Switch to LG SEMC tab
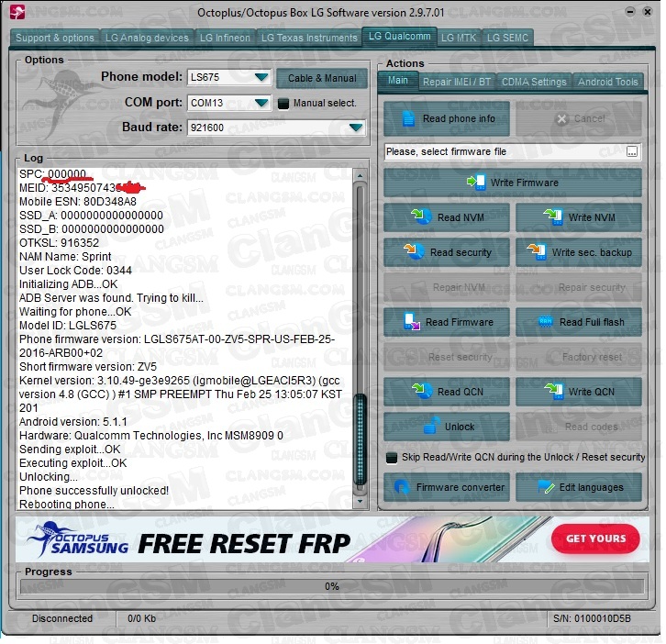 coord(507,38)
